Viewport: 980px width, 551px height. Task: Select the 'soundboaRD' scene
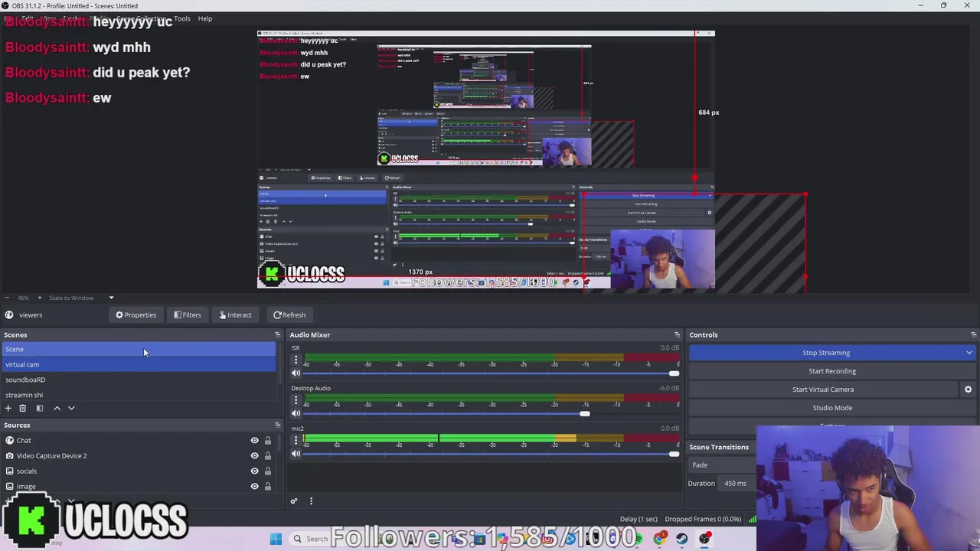pos(139,380)
